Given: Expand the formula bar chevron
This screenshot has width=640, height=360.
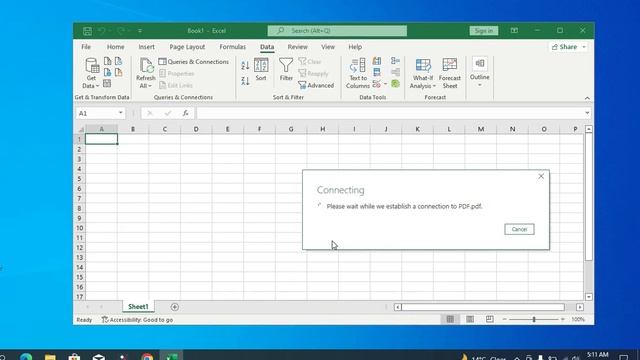Looking at the screenshot, I should click(587, 113).
